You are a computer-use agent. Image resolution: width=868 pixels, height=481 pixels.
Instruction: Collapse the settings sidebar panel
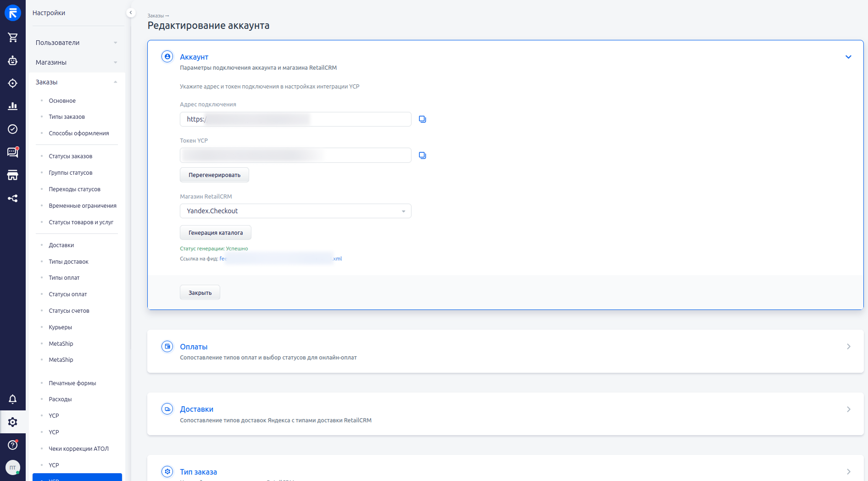coord(131,13)
